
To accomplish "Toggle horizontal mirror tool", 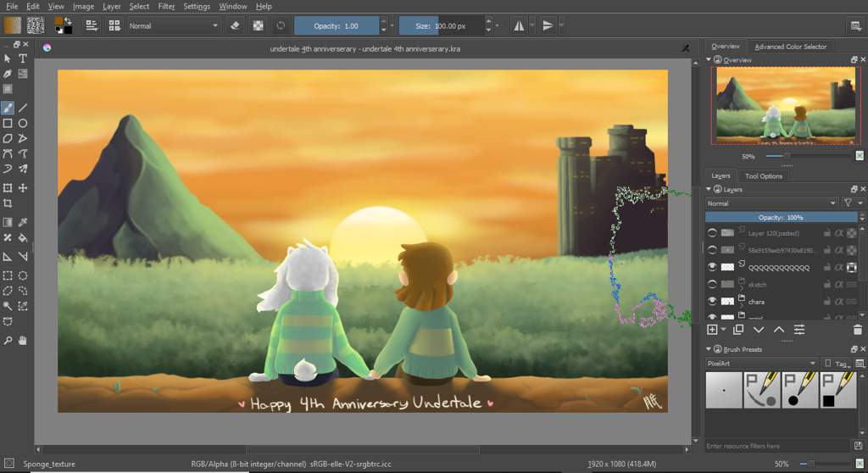I will [519, 25].
